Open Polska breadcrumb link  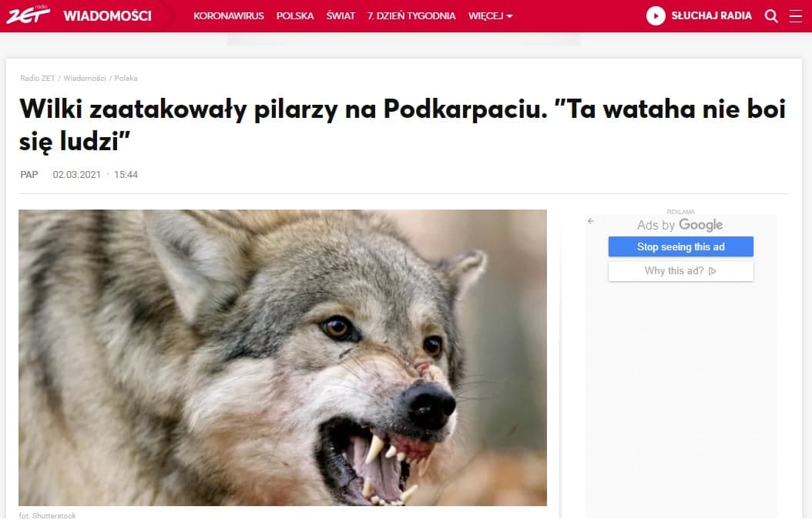tap(126, 79)
